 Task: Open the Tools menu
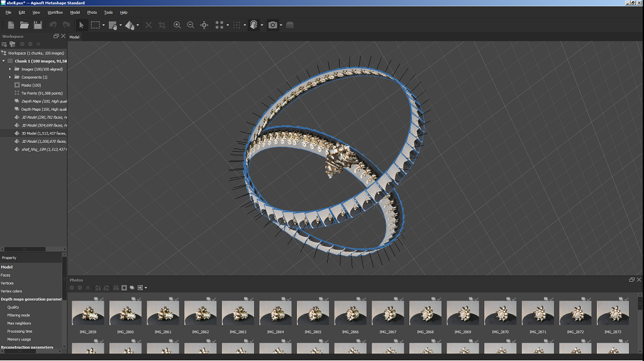(x=108, y=12)
